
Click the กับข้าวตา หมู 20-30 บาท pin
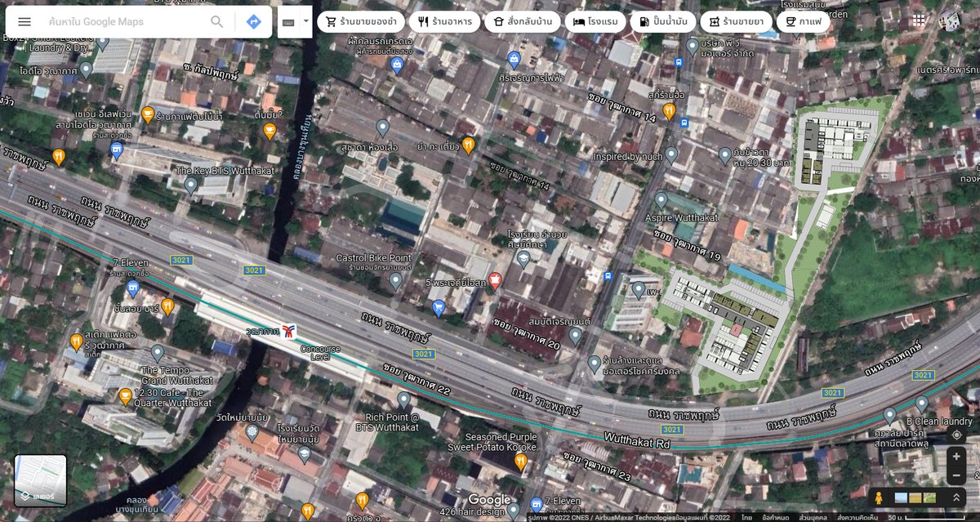(724, 155)
